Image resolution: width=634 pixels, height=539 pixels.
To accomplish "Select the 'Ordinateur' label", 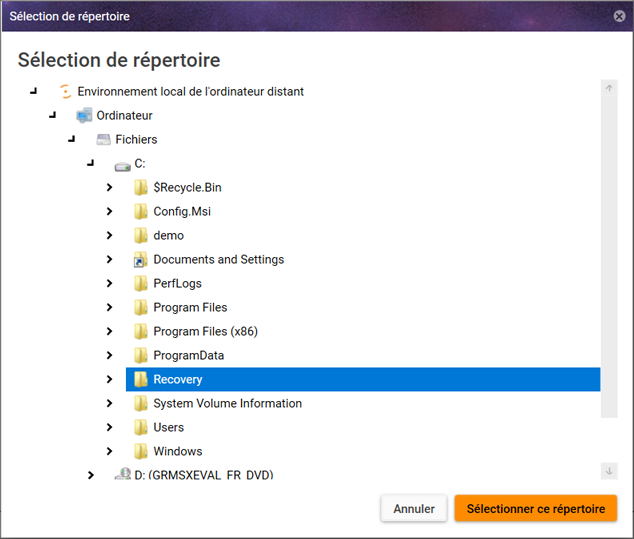I will pos(125,116).
